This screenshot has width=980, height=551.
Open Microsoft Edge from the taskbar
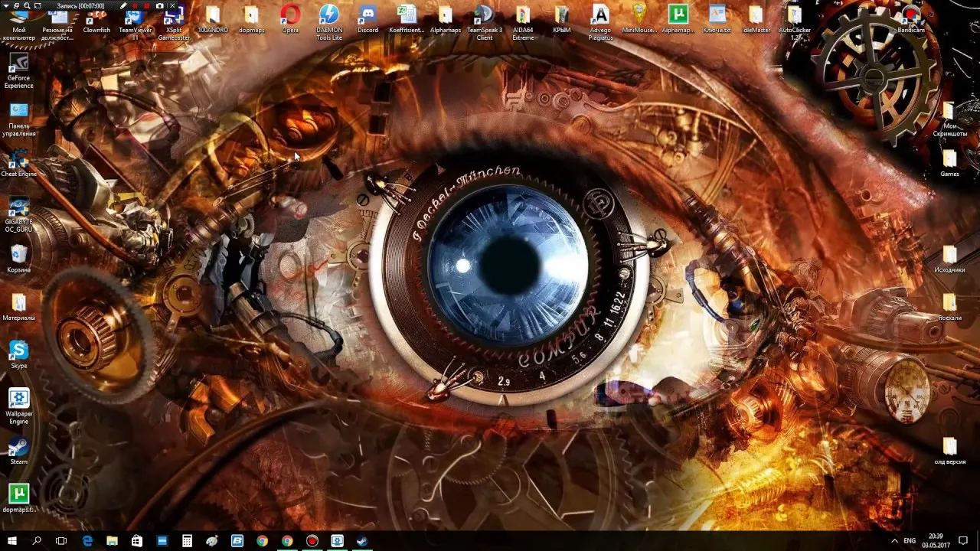[x=87, y=541]
